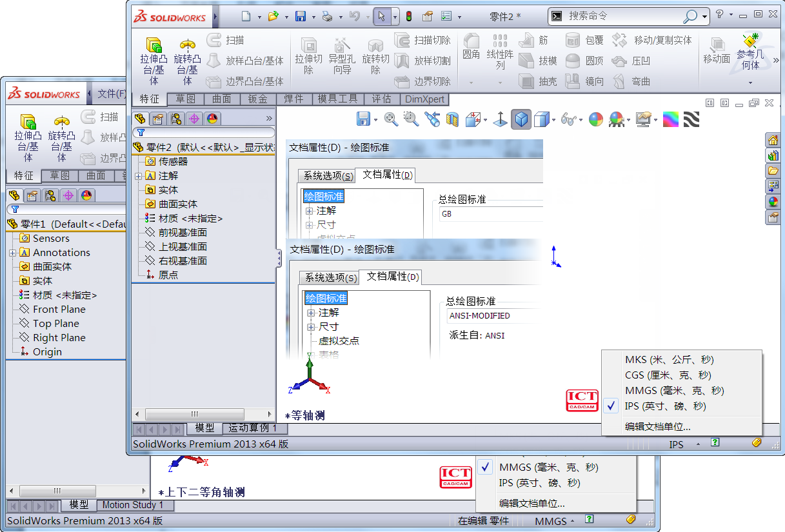785x532 pixels.
Task: Open the Options list icon in title toolbar
Action: [x=446, y=17]
